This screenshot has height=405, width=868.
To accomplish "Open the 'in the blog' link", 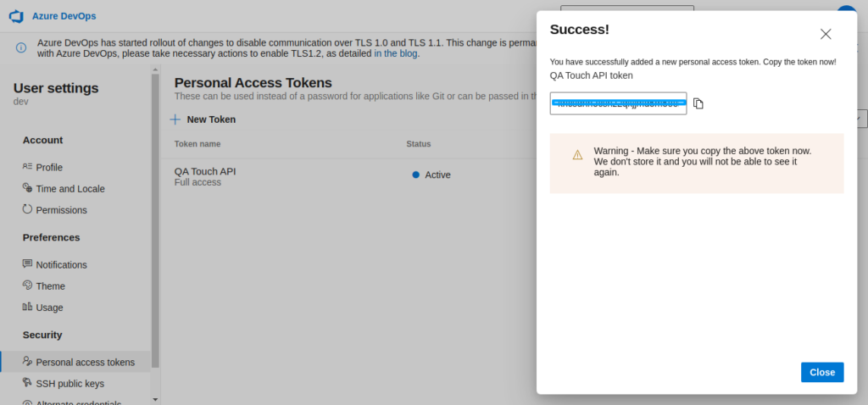I will (396, 53).
